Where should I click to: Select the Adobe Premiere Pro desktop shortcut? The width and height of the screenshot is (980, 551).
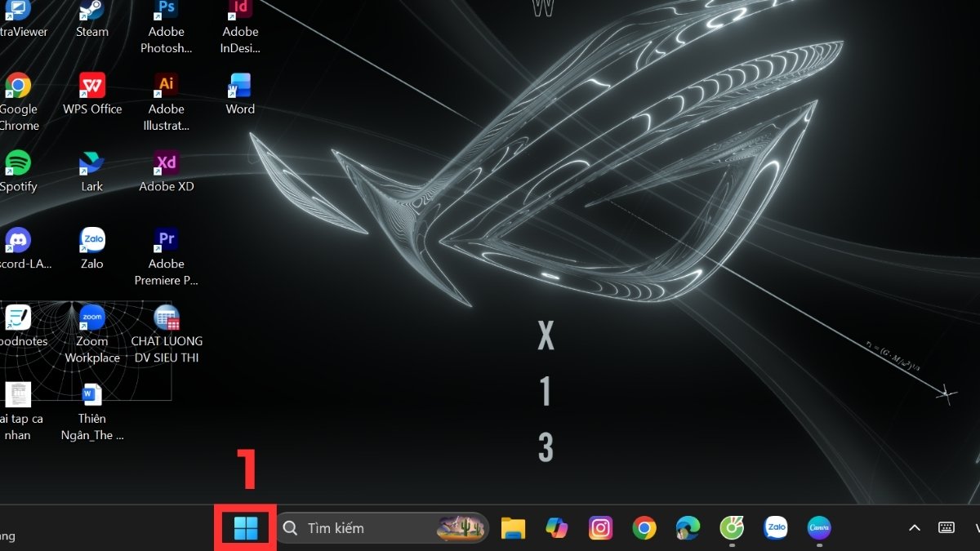[166, 257]
